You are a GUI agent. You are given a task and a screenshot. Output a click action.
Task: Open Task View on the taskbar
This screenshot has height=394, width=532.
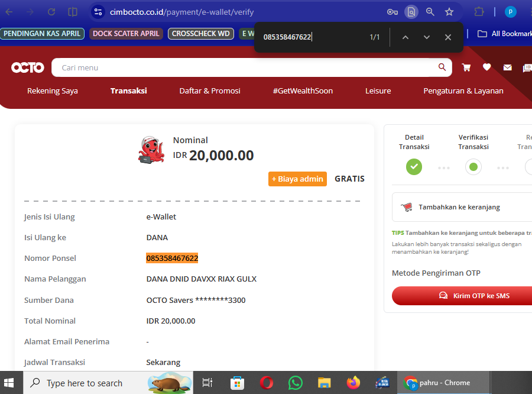207,383
